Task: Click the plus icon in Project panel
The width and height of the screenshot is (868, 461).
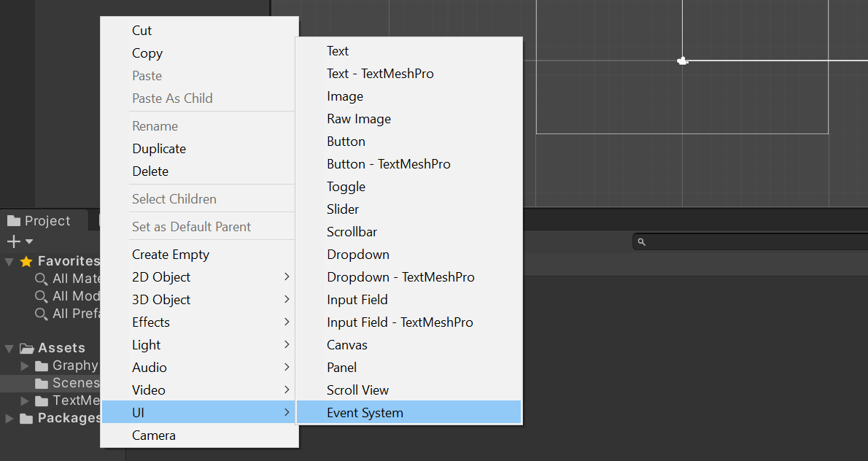Action: 14,241
